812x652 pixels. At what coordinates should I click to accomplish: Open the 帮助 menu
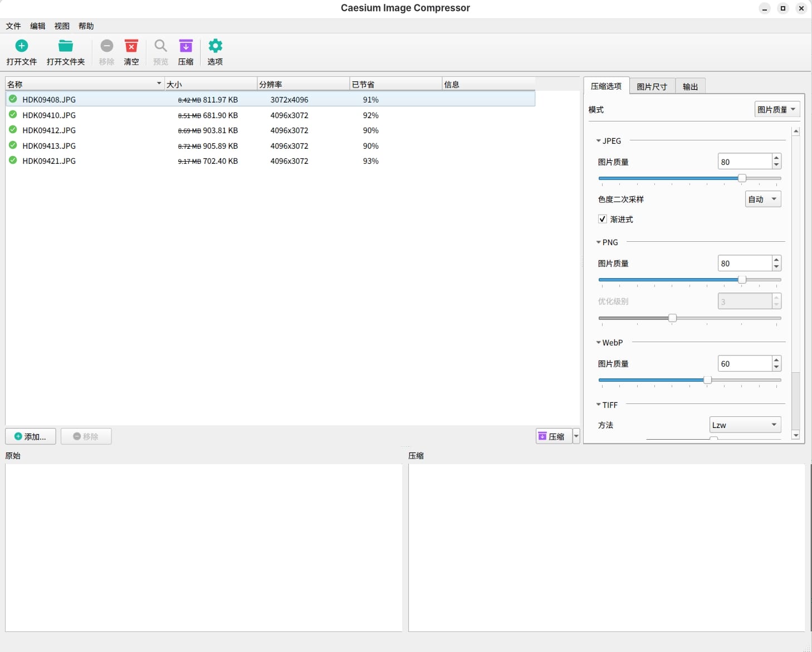86,26
